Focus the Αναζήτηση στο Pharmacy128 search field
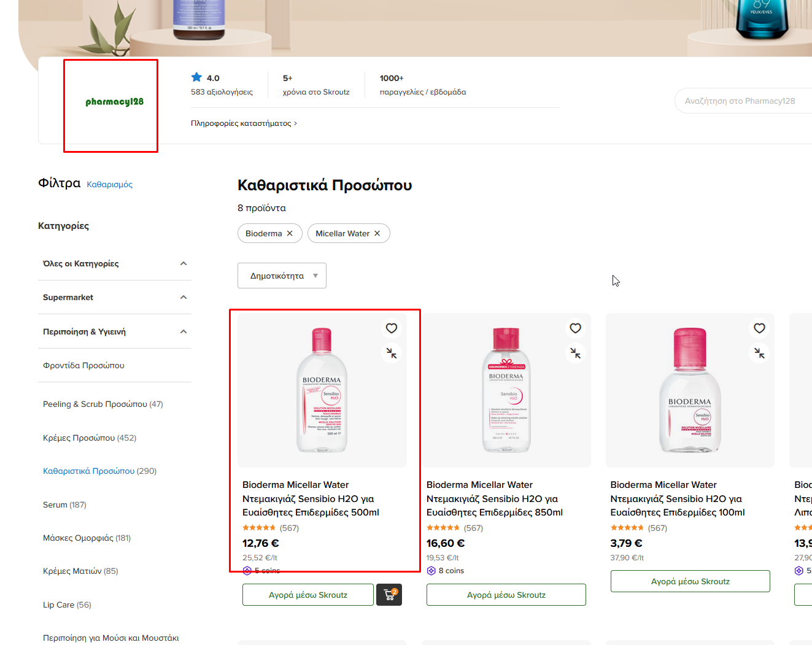812x645 pixels. click(x=743, y=101)
